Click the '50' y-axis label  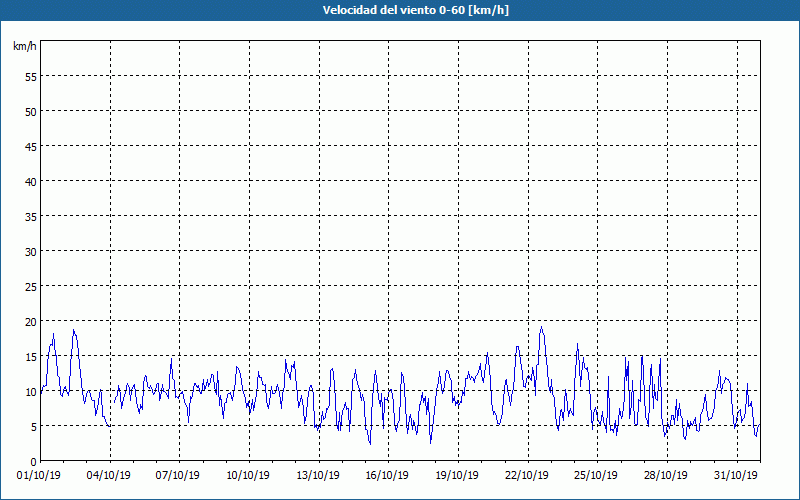click(31, 113)
